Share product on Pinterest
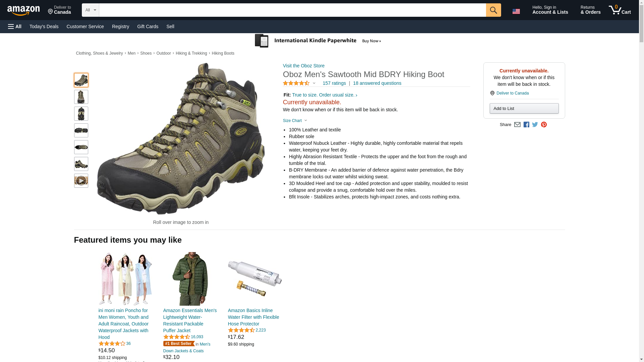This screenshot has height=362, width=644. [544, 125]
